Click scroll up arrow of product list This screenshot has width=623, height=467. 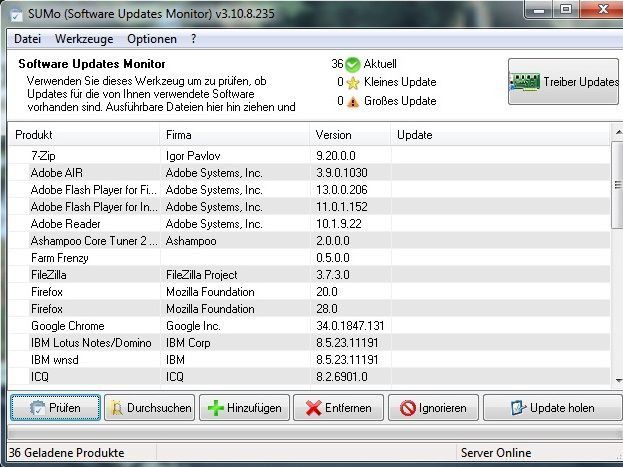[618, 132]
